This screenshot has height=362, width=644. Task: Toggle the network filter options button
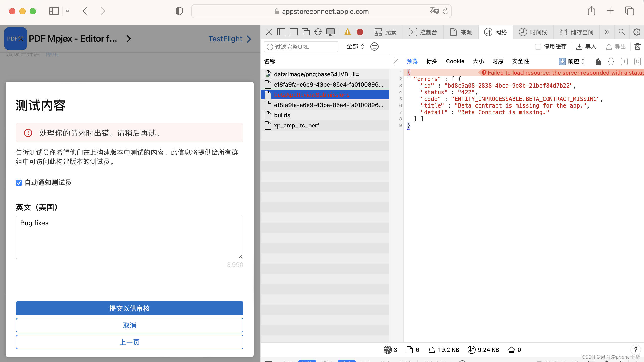point(374,47)
